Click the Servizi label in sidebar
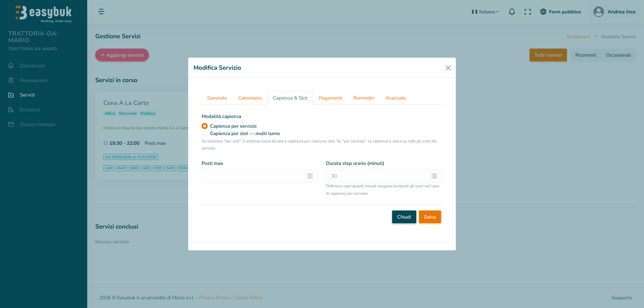This screenshot has height=308, width=644. 27,95
